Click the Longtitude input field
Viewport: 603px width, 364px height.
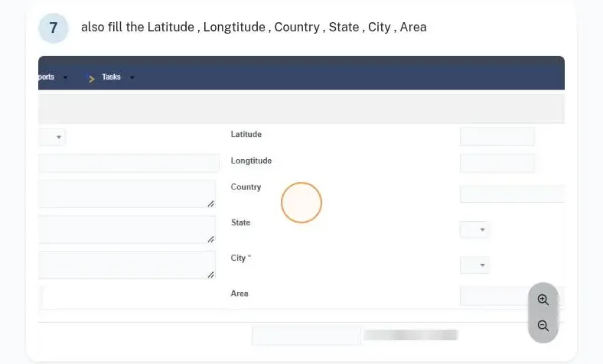[x=497, y=163]
